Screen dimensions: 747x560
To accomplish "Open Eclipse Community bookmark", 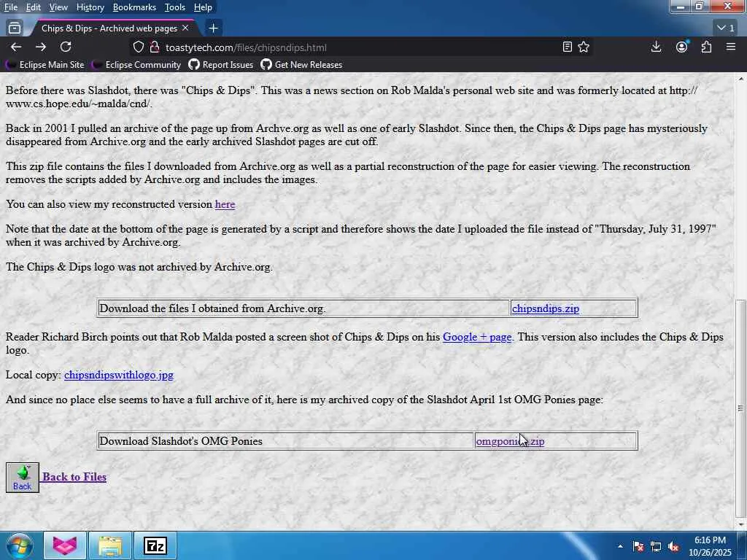I will [136, 65].
